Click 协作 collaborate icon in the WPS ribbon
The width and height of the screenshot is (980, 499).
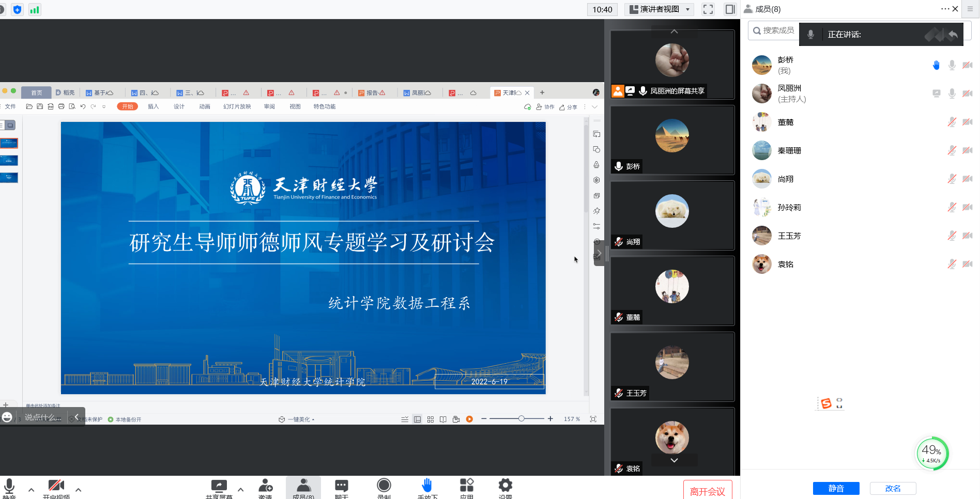545,107
